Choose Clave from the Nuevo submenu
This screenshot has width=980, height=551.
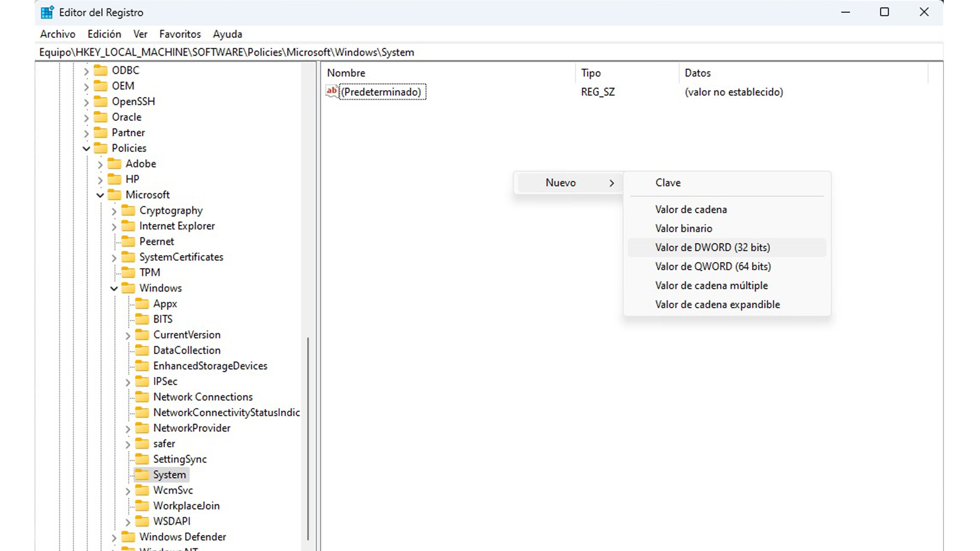[x=727, y=183]
